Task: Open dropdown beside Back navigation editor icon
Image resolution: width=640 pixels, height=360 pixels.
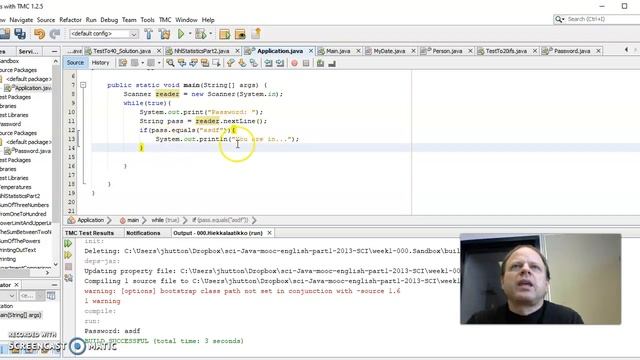Action: pyautogui.click(x=142, y=63)
